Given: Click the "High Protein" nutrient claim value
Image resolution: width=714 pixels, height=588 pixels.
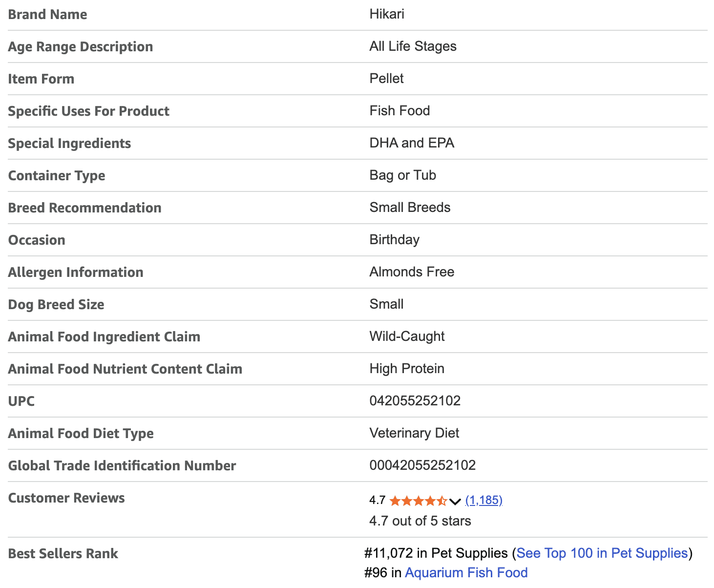Looking at the screenshot, I should (407, 369).
